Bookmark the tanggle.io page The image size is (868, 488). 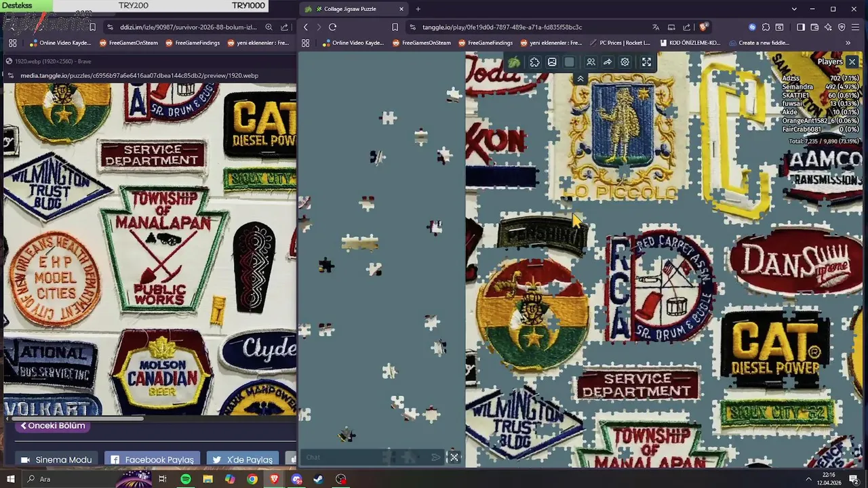[x=395, y=27]
